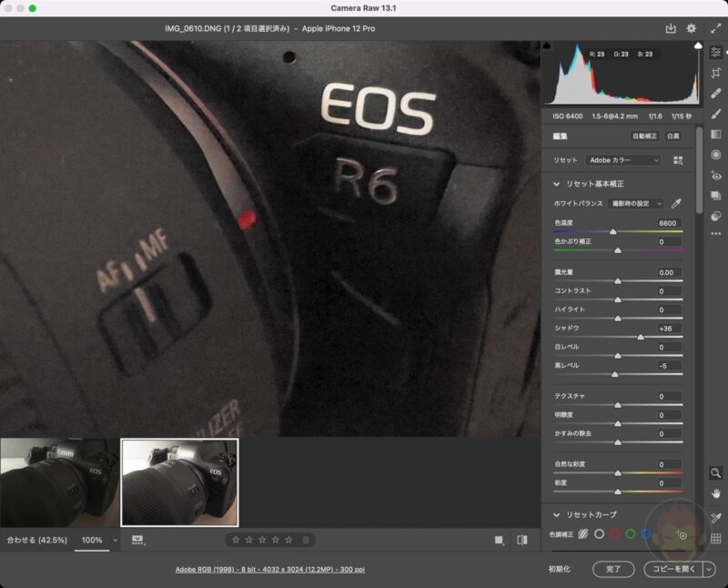The height and width of the screenshot is (588, 728).
Task: Open the ホワイトバランス preset dropdown
Action: point(636,204)
